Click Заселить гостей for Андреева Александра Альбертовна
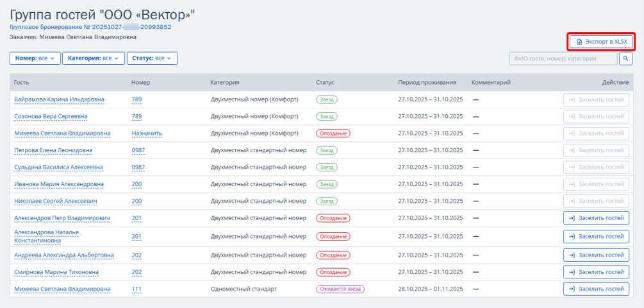The width and height of the screenshot is (644, 308). 596,255
